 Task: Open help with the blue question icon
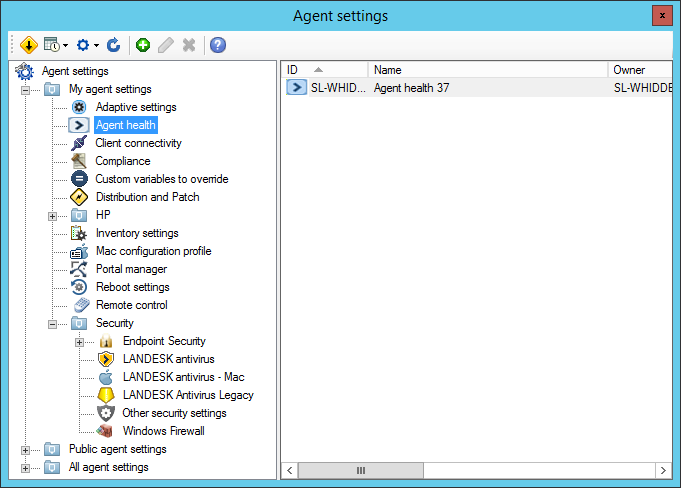(x=217, y=45)
